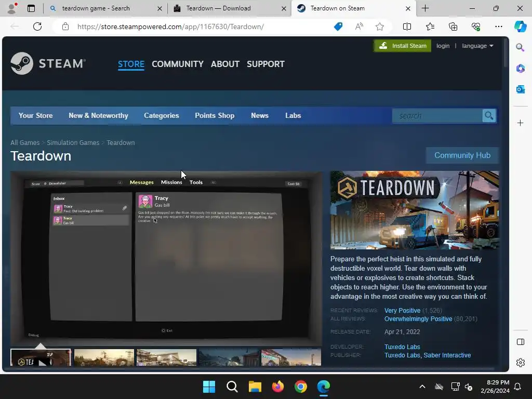
Task: Open taskbar Search icon
Action: 232,387
